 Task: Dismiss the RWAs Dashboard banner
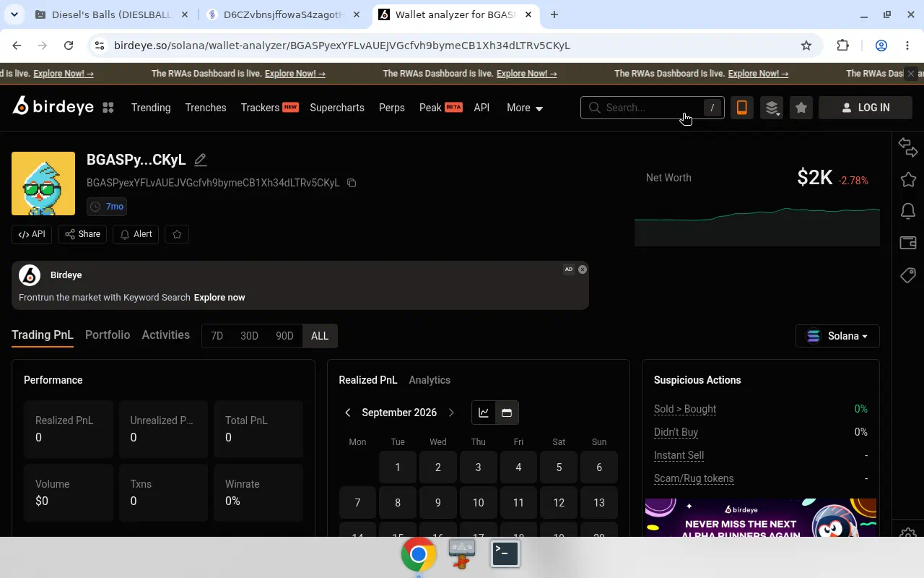[x=911, y=74]
